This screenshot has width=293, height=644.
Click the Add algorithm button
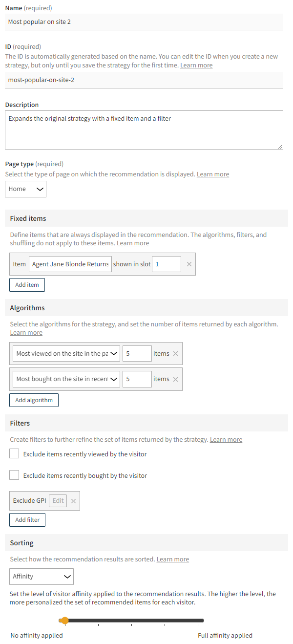click(x=34, y=400)
